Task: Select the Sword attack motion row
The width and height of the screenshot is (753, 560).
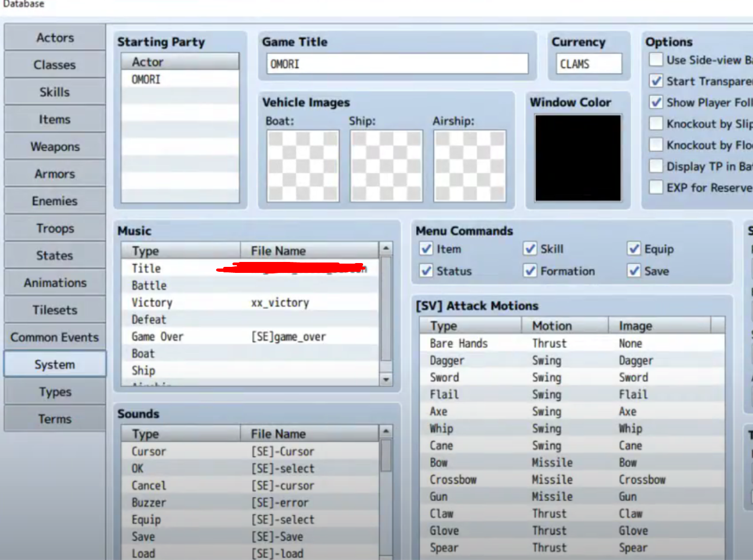Action: [572, 377]
